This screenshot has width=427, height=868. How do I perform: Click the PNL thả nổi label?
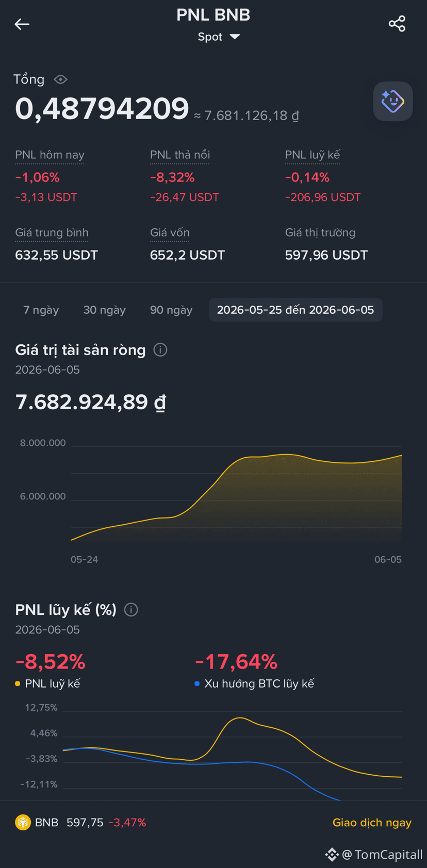pos(180,155)
